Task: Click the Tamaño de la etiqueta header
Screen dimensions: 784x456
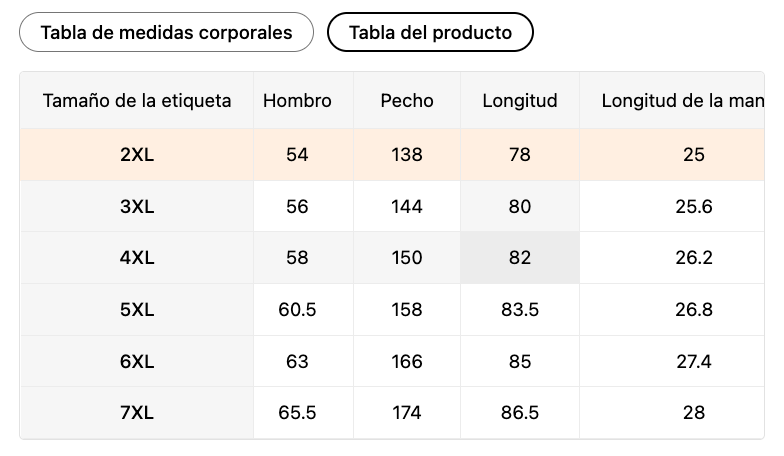Action: point(137,100)
